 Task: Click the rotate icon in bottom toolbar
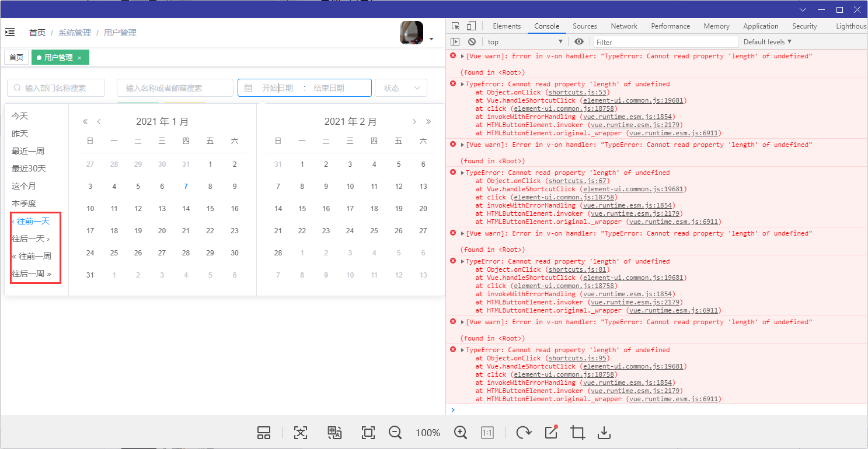pos(524,433)
